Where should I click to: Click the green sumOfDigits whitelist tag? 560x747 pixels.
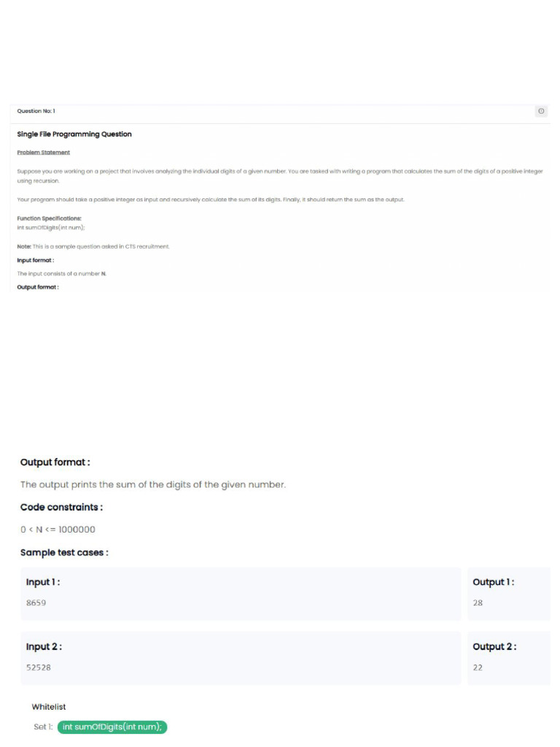coord(112,727)
